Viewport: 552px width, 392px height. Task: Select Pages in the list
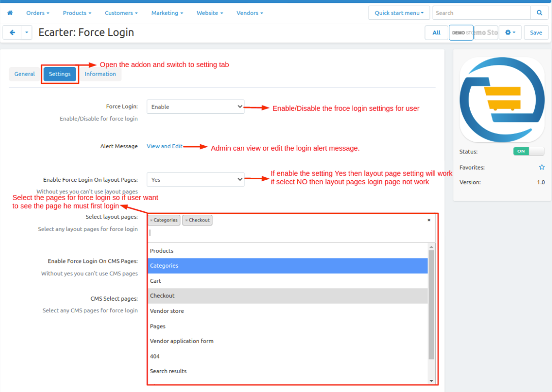coord(288,326)
